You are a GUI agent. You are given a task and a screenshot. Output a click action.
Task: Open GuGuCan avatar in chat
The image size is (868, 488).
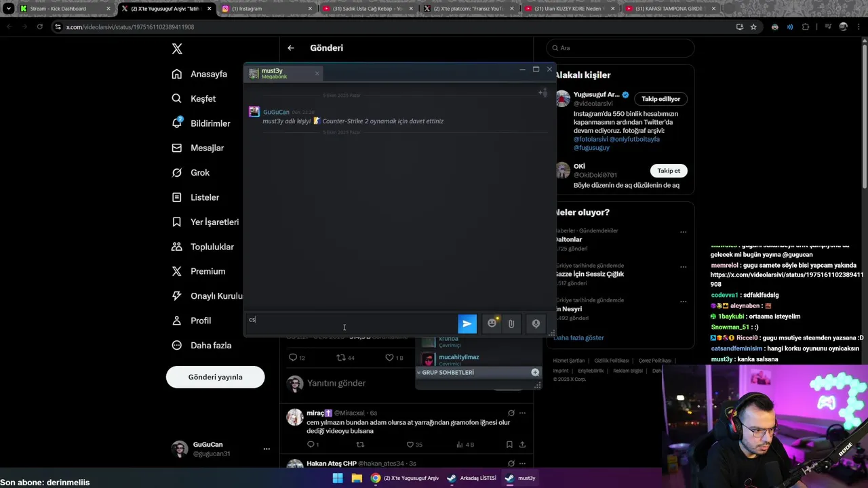tap(254, 112)
